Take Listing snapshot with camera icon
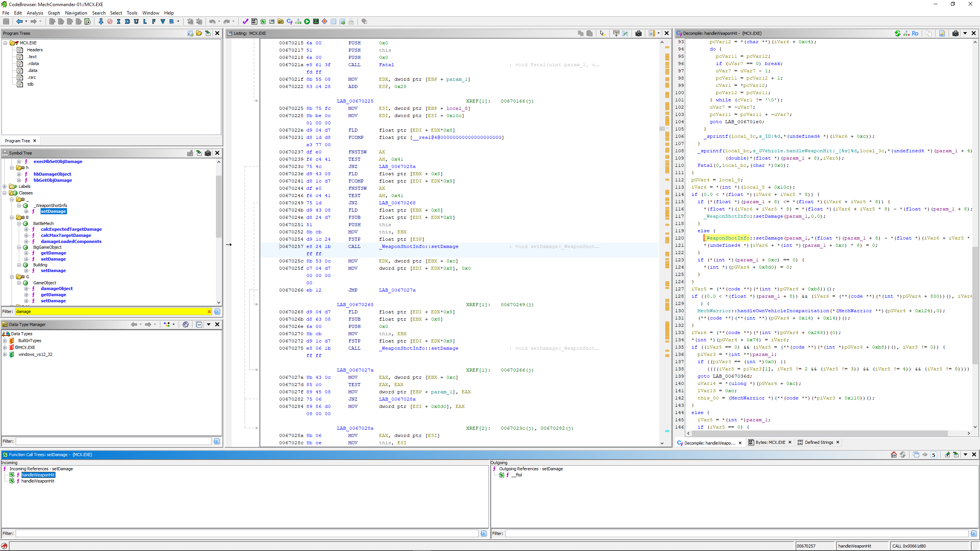 click(638, 33)
